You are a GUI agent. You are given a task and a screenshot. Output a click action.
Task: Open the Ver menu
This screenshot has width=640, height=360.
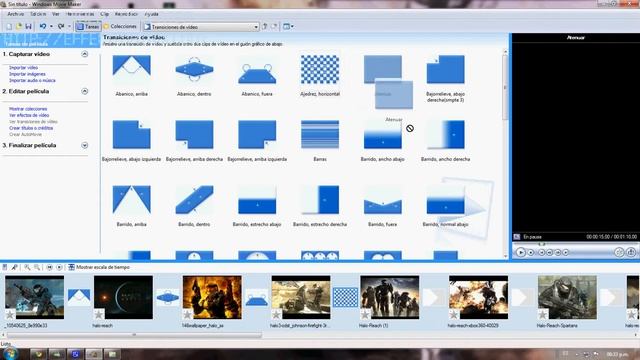pos(56,14)
